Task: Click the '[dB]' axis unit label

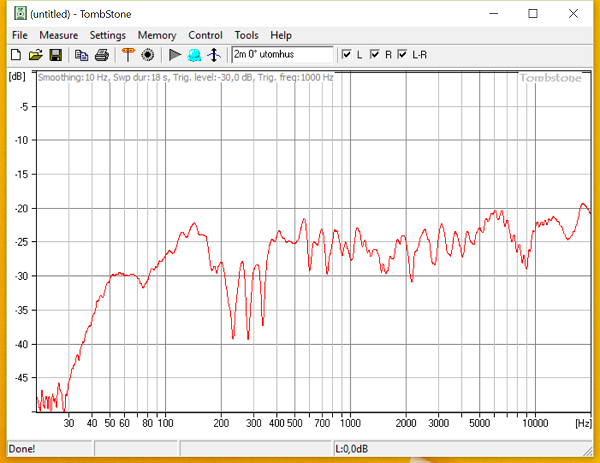Action: pyautogui.click(x=17, y=76)
